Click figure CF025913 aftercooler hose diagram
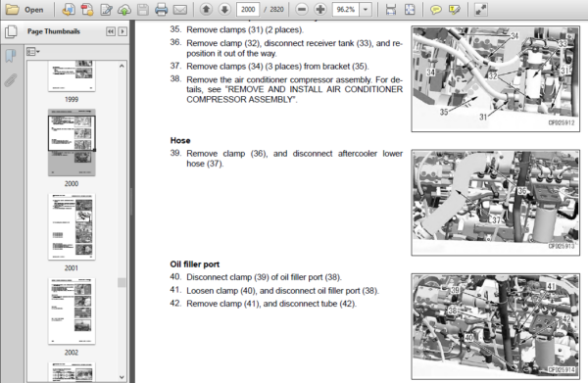This screenshot has height=383, width=588. pos(495,203)
